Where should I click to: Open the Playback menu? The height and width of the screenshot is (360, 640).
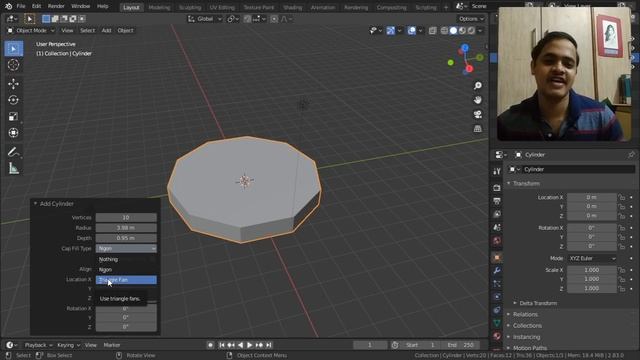(x=38, y=345)
